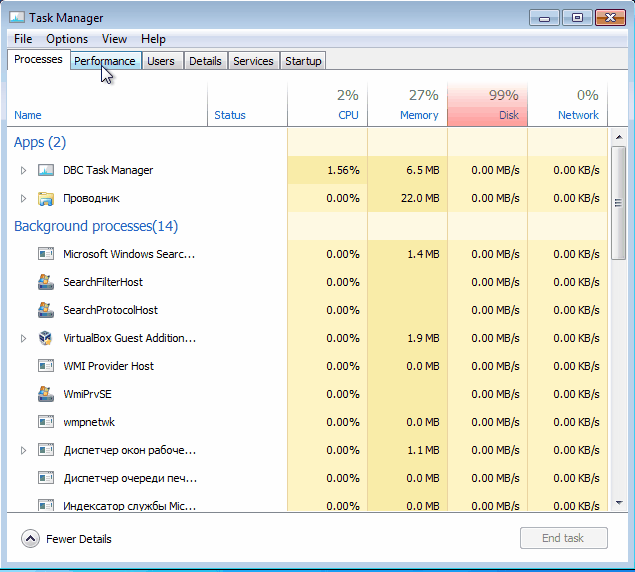Image resolution: width=635 pixels, height=572 pixels.
Task: Select the VirtualBox Guest Addition… row name
Action: click(130, 338)
